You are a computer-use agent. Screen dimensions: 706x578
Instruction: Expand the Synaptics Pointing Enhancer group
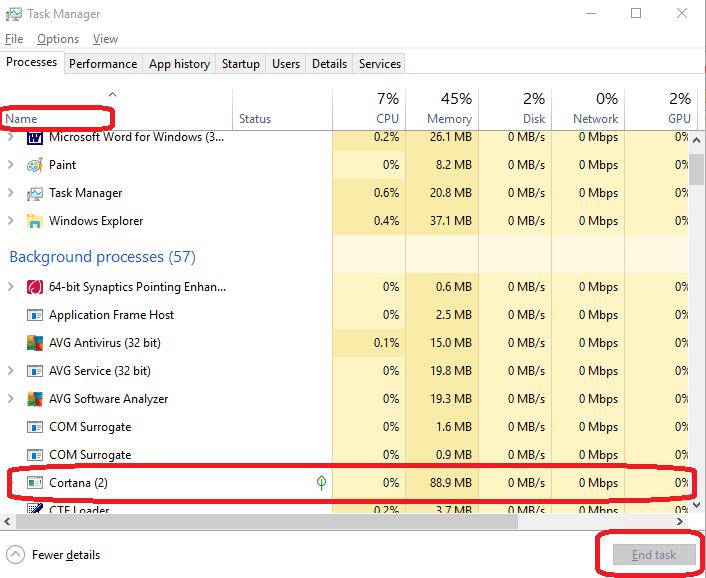(11, 286)
